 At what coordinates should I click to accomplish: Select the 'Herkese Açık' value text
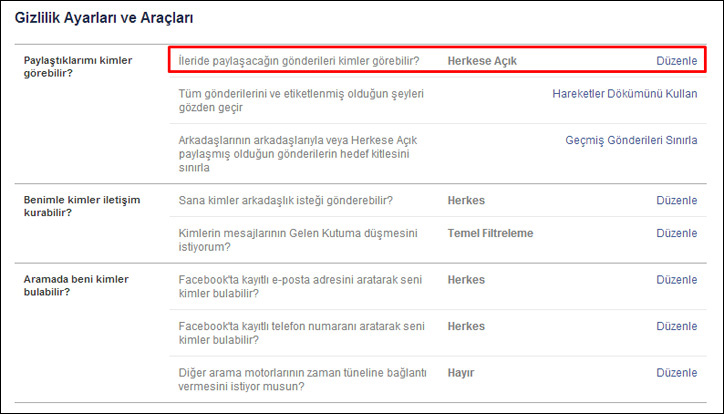(x=482, y=61)
